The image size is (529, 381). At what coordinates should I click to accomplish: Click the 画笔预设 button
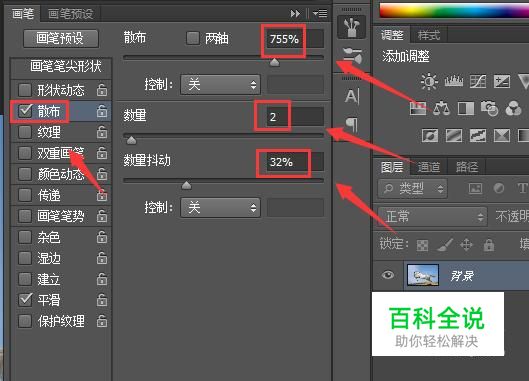click(x=61, y=38)
